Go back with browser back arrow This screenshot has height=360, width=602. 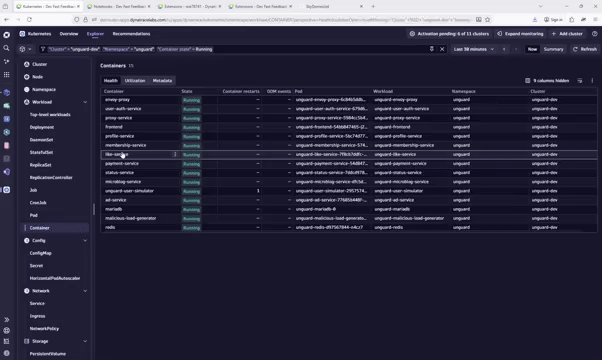pos(7,19)
